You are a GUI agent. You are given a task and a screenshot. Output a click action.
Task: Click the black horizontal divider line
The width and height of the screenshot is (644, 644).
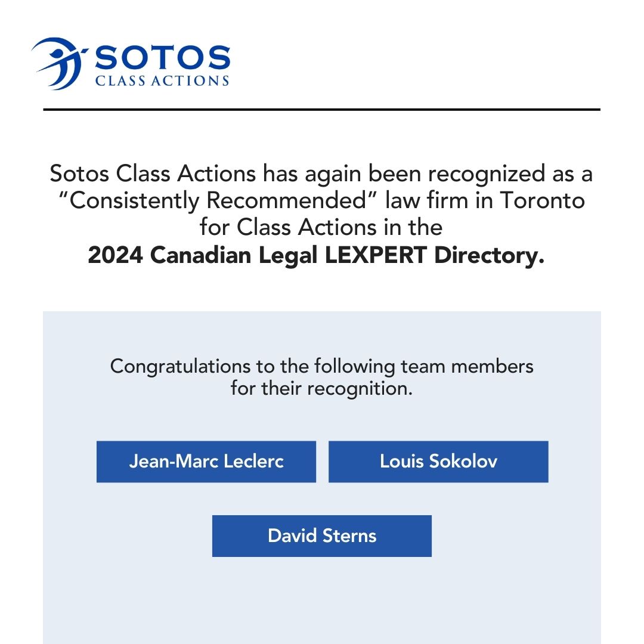pos(321,110)
